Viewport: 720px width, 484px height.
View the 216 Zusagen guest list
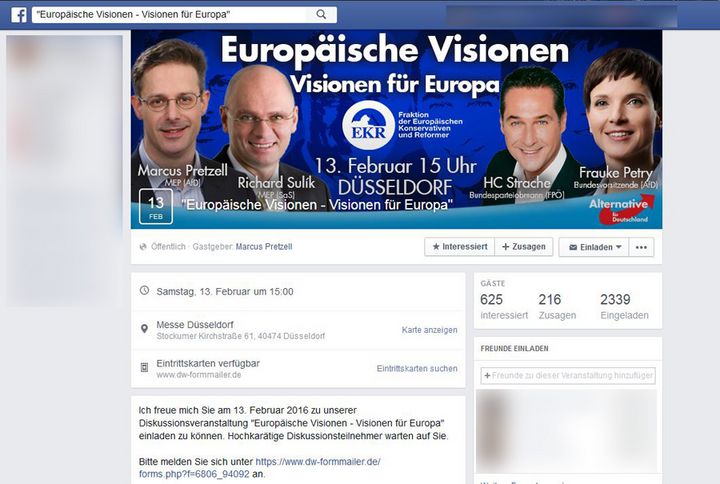(557, 306)
